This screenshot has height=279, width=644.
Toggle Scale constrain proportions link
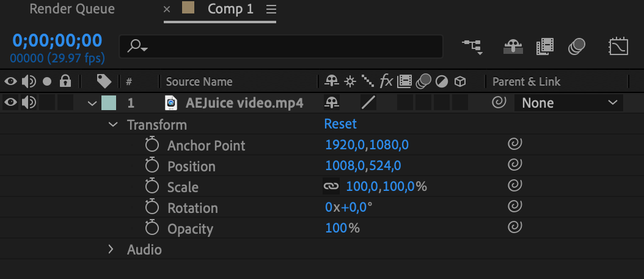pyautogui.click(x=331, y=186)
